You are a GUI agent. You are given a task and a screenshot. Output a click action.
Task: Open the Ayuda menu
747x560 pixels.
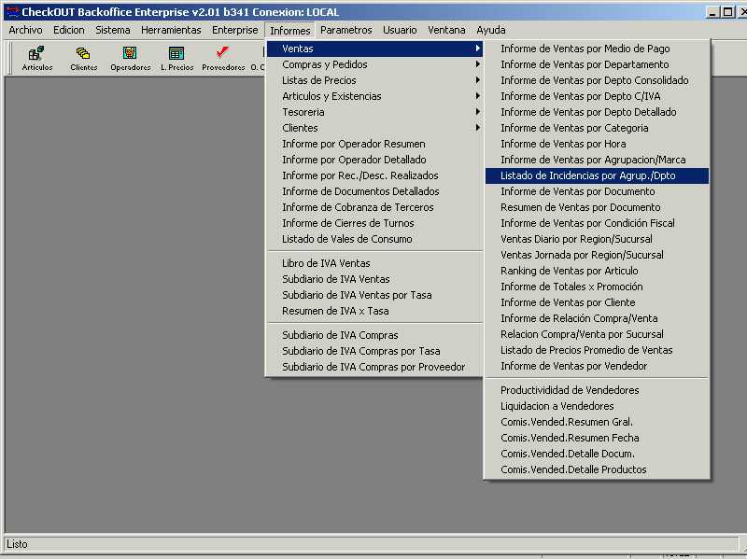[491, 30]
